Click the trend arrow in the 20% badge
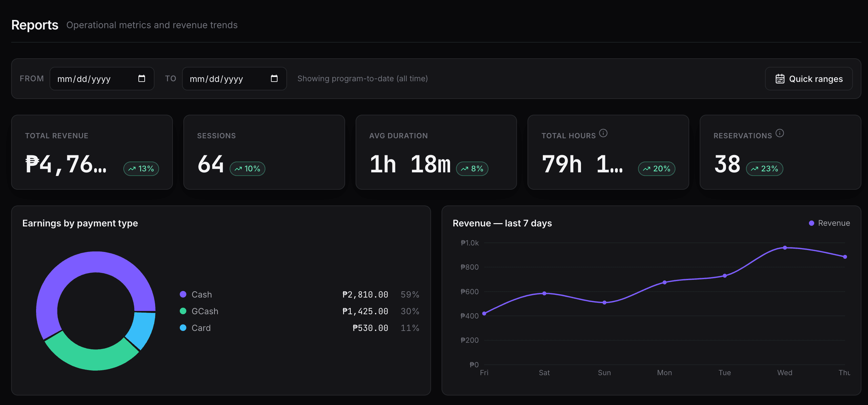Screen dimensions: 868x405 pos(647,169)
